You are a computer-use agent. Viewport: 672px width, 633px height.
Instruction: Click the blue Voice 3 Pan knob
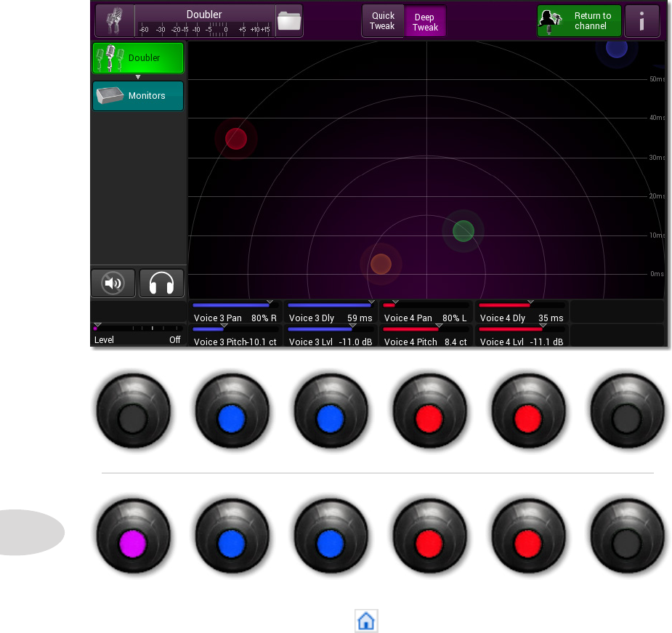tap(232, 411)
